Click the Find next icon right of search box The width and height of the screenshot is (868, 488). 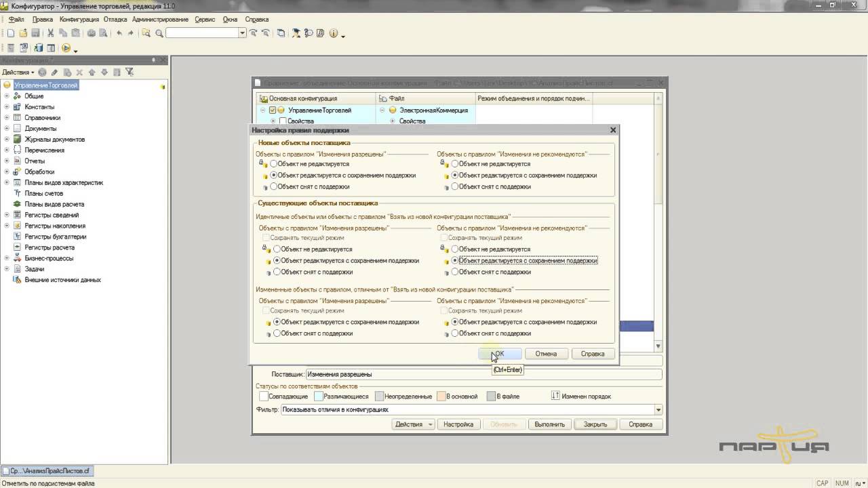[x=253, y=33]
